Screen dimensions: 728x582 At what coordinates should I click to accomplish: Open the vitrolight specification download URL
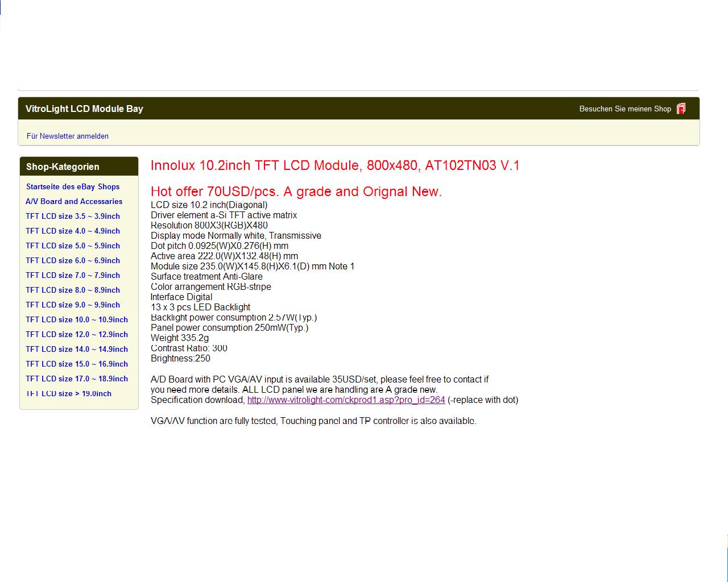[346, 400]
